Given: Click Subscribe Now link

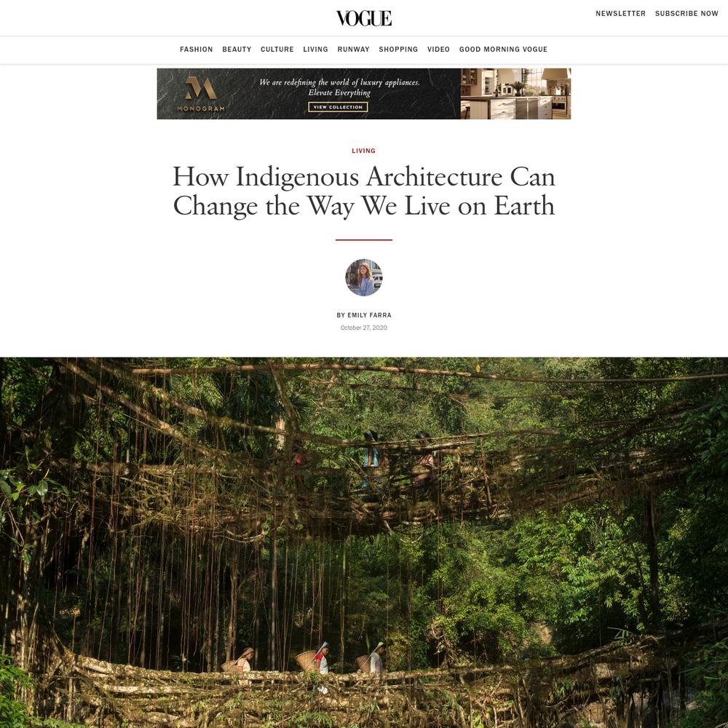Looking at the screenshot, I should coord(687,13).
